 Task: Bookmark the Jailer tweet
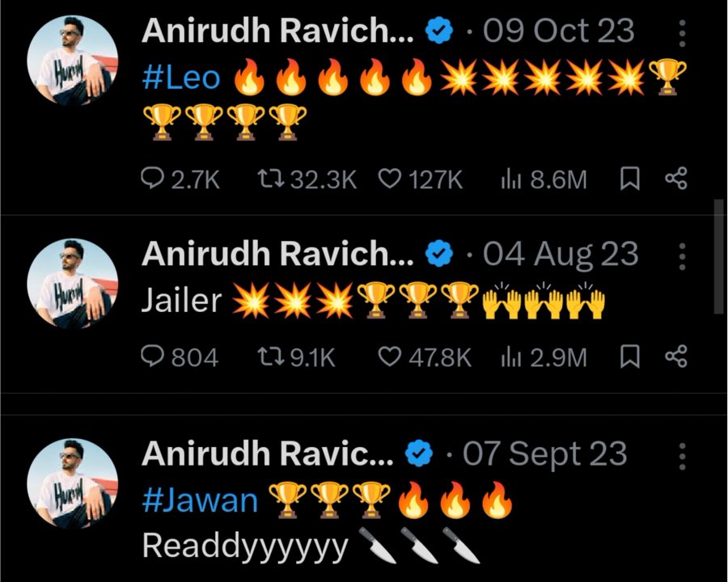pos(630,356)
